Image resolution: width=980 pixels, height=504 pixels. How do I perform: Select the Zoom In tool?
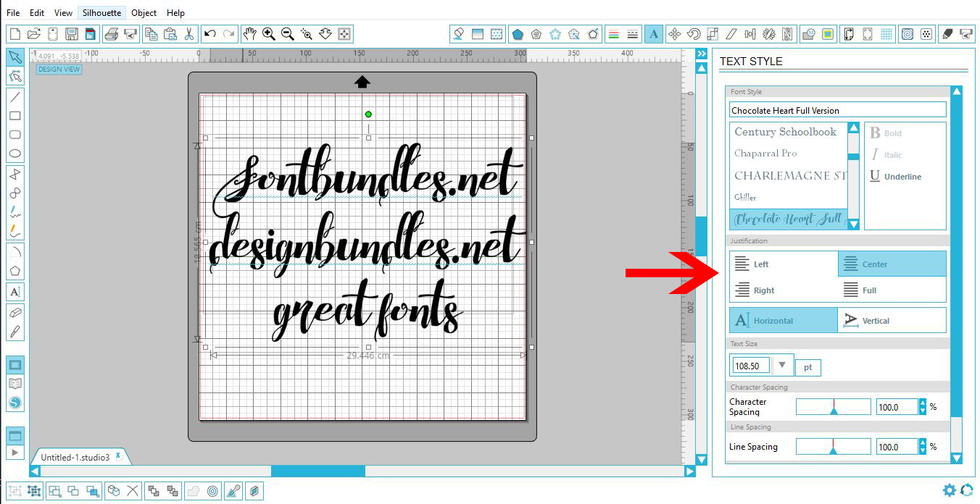[x=268, y=33]
